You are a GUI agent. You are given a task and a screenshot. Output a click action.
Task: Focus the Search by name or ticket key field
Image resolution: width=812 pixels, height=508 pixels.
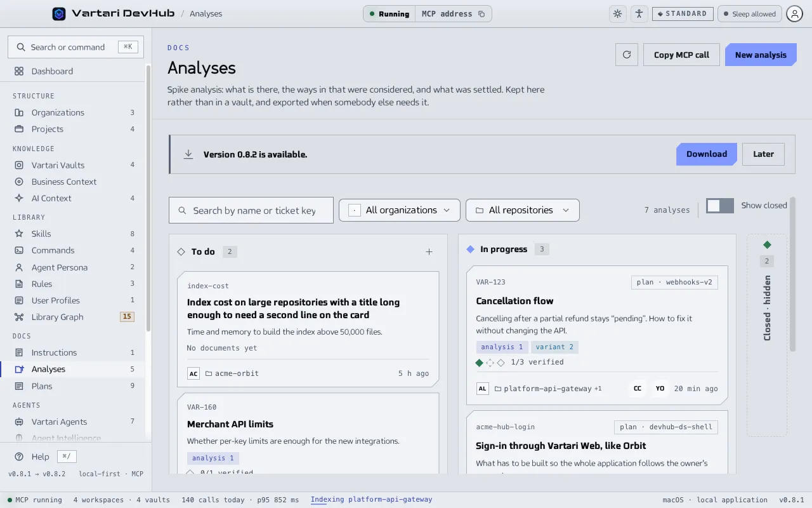point(251,210)
